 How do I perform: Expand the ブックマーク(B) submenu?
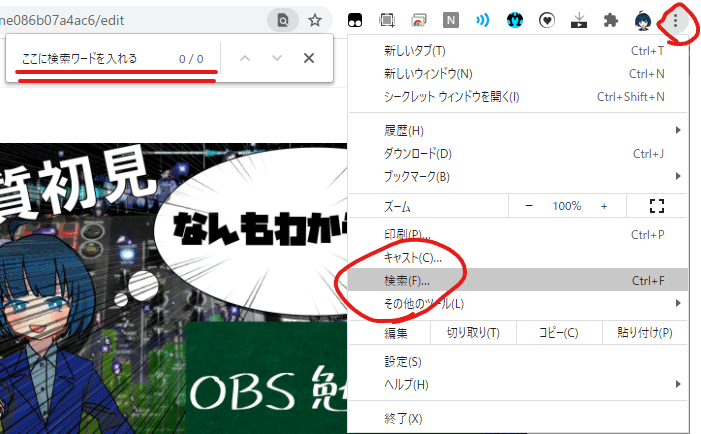pyautogui.click(x=518, y=177)
